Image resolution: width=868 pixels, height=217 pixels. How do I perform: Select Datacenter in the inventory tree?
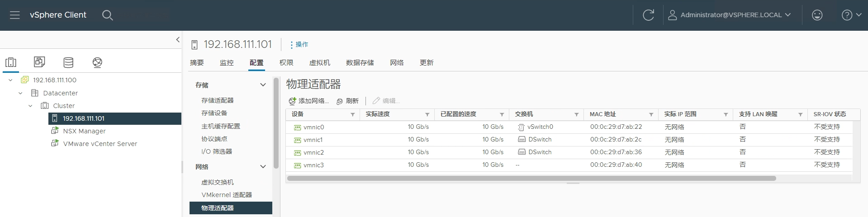pyautogui.click(x=60, y=93)
